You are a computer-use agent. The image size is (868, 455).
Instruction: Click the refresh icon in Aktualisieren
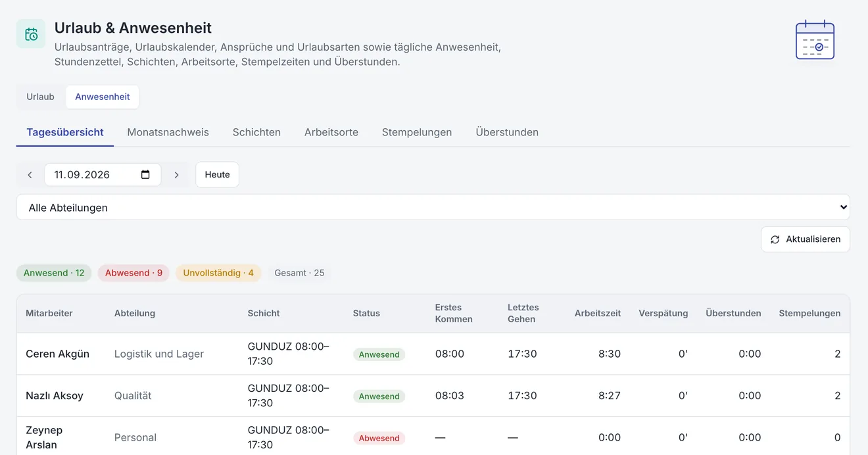[x=775, y=239]
